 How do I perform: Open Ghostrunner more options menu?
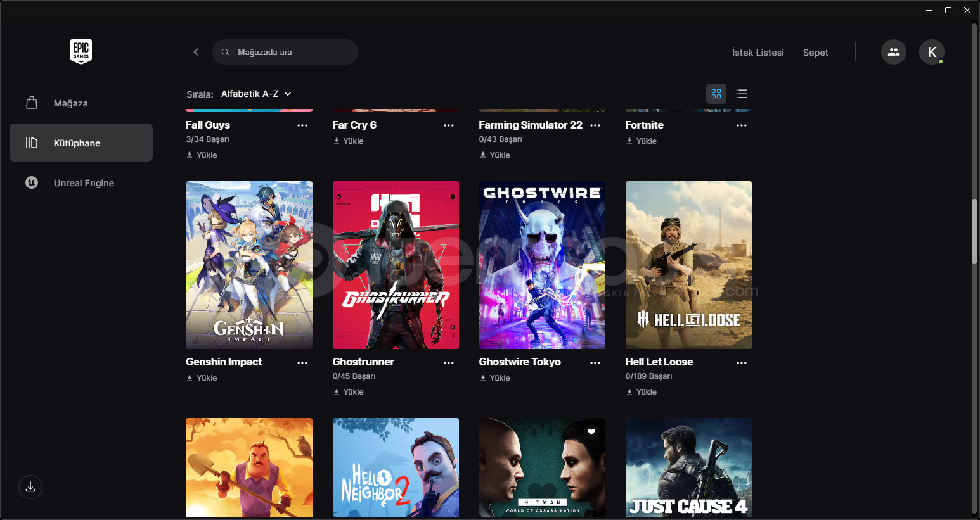pos(449,363)
